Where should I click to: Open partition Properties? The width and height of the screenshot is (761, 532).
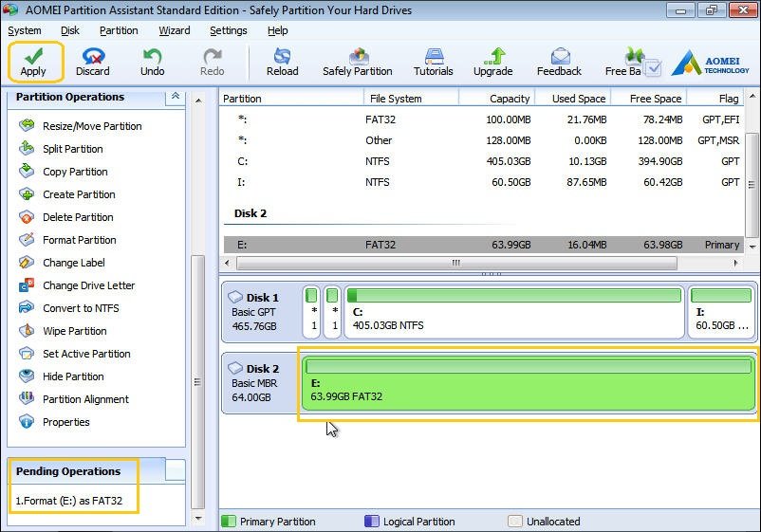pyautogui.click(x=54, y=422)
